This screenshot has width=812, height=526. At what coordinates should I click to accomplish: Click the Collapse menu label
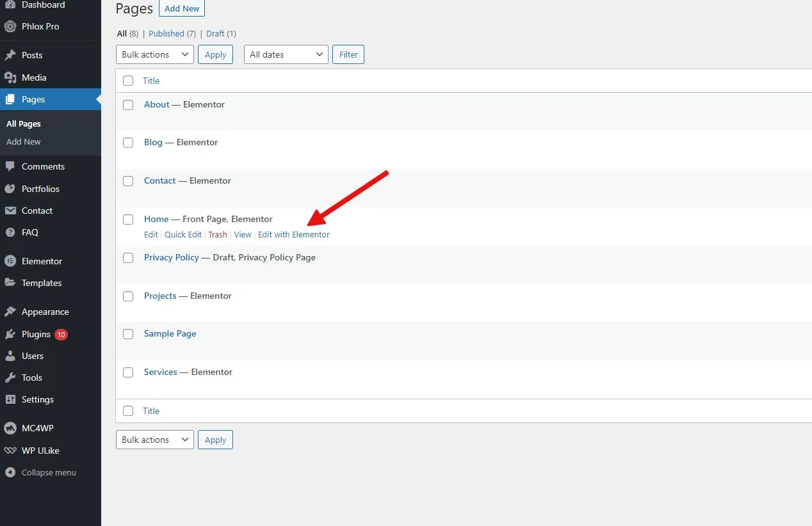[x=49, y=472]
